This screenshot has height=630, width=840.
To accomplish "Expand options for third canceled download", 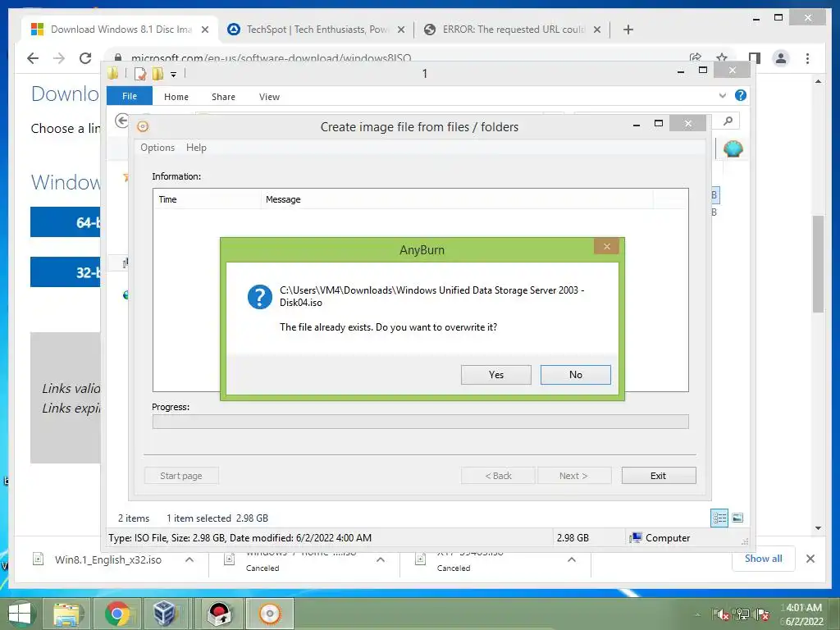I will click(x=572, y=559).
